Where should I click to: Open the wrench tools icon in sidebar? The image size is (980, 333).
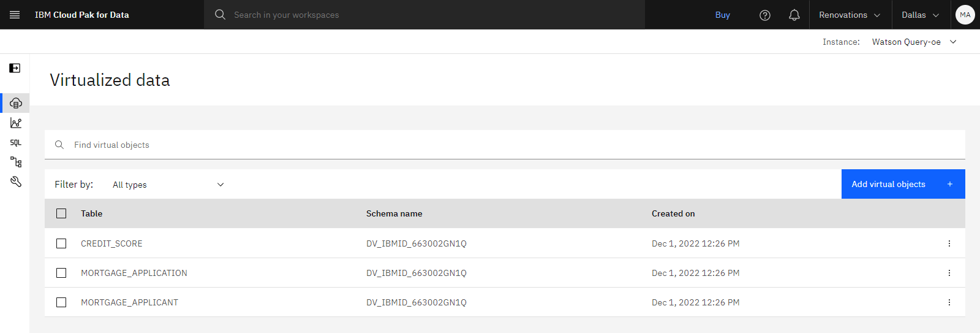click(x=16, y=182)
